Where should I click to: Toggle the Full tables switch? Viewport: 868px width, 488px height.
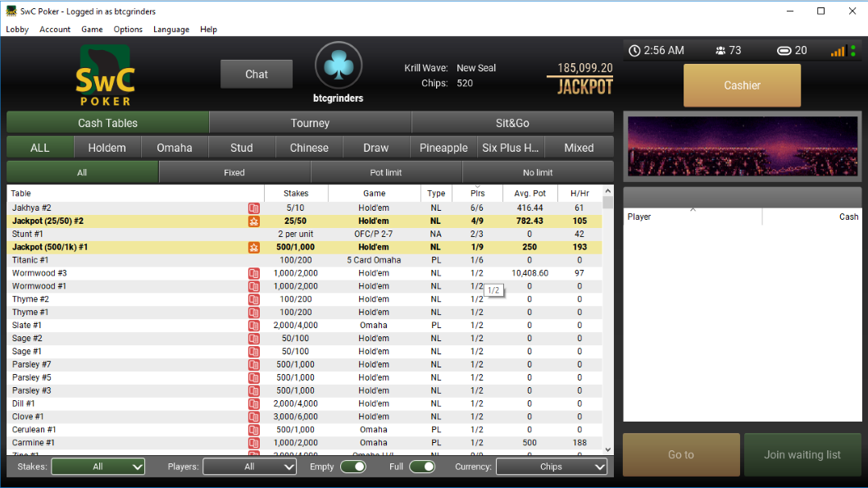tap(422, 467)
